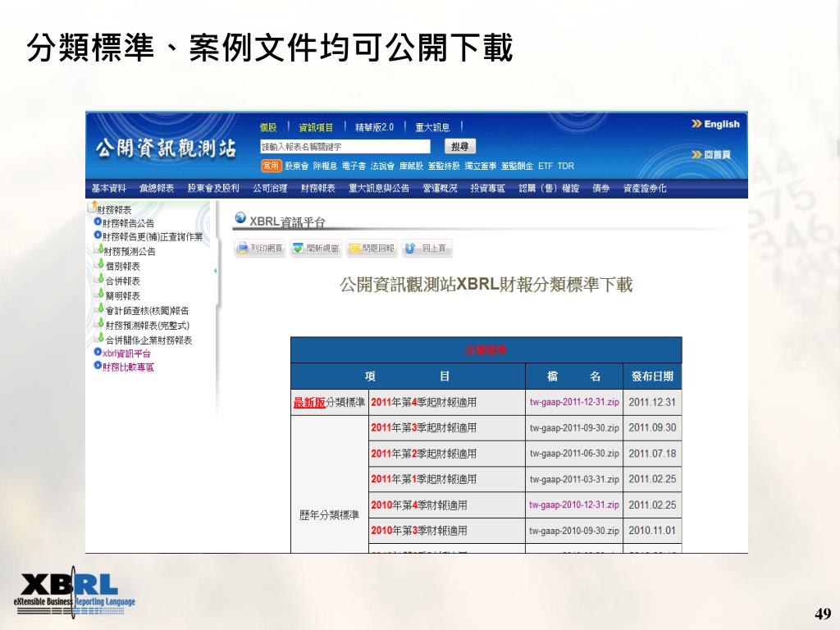Click the 搜尋 search button

point(460,146)
